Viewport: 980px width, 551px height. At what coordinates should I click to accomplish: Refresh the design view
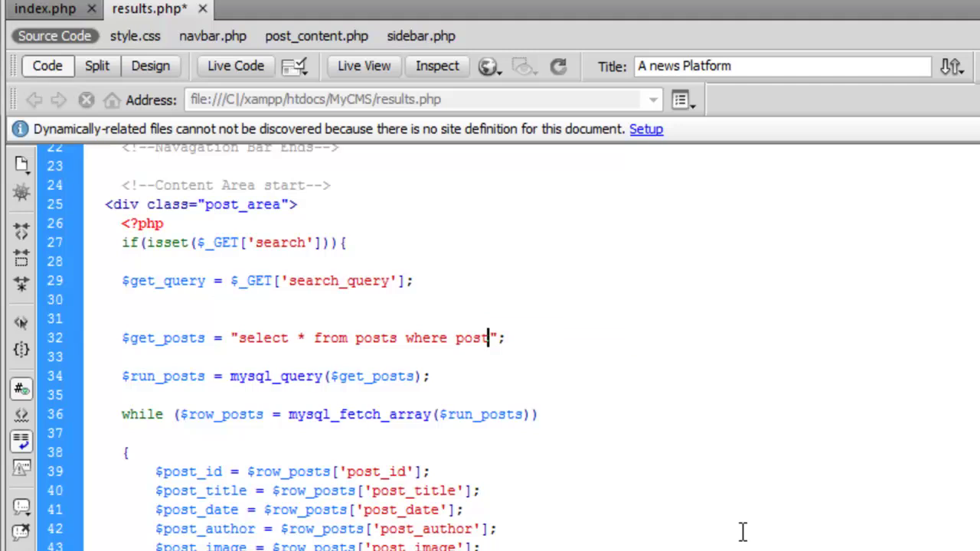pos(558,67)
